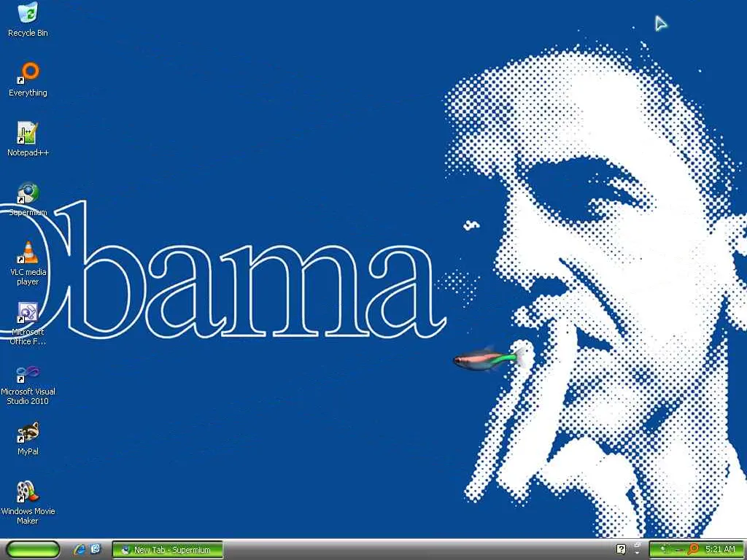Click the 5:21 AM clock
Screen dimensions: 747x560
tap(720, 549)
